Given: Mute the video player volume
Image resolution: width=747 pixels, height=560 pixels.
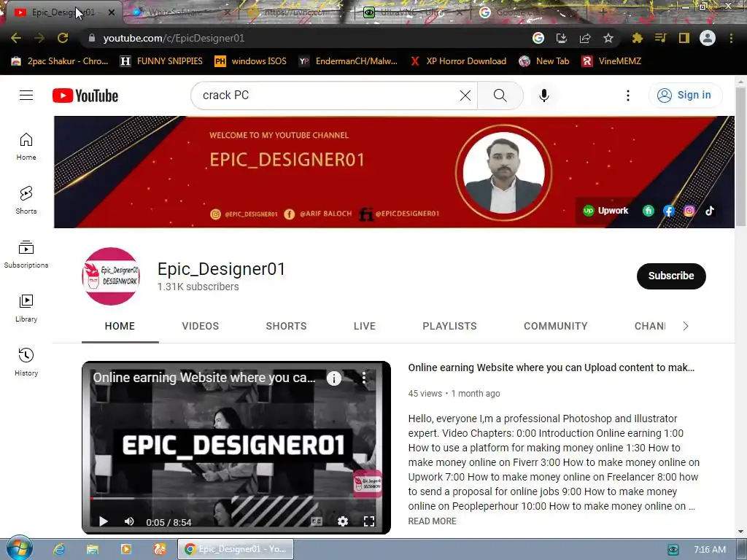Looking at the screenshot, I should click(129, 521).
